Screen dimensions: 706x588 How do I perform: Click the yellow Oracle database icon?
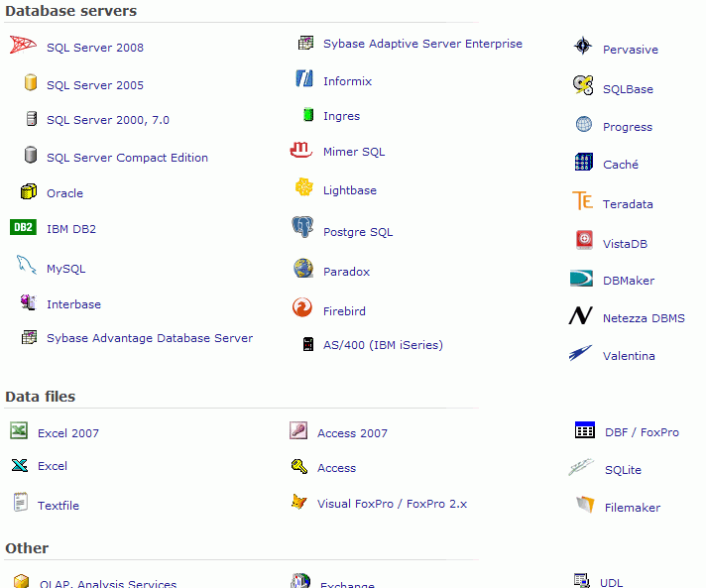click(x=29, y=191)
